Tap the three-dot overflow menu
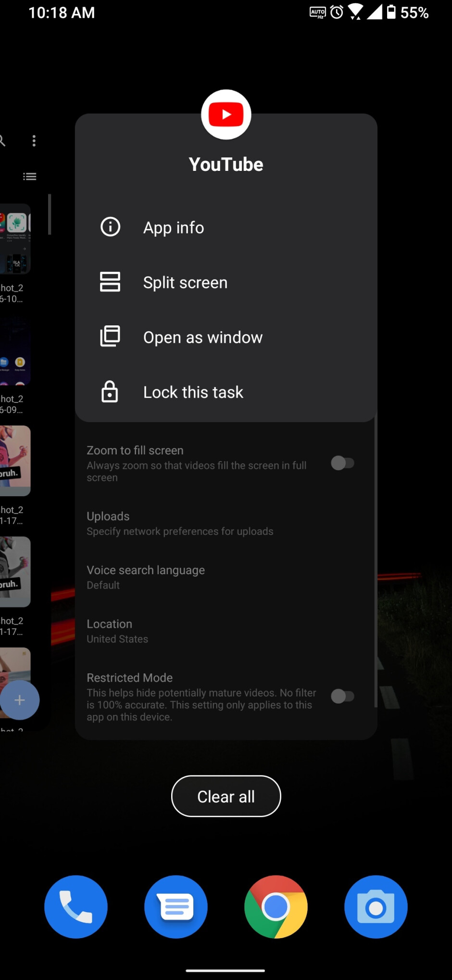This screenshot has width=452, height=980. click(x=34, y=141)
